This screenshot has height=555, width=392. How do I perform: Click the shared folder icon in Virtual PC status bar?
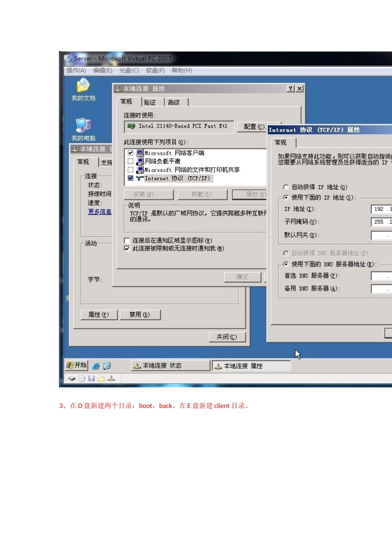(101, 378)
